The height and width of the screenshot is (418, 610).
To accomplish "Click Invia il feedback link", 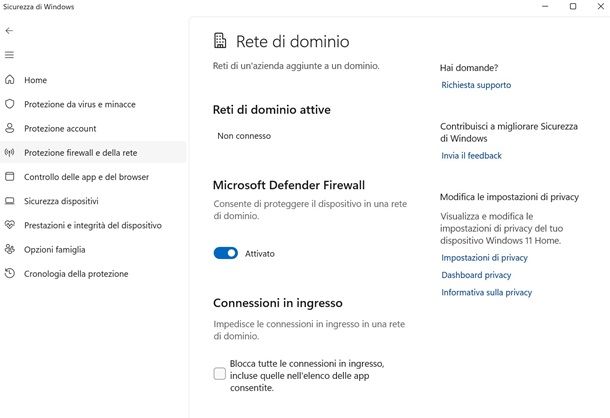I will (471, 156).
